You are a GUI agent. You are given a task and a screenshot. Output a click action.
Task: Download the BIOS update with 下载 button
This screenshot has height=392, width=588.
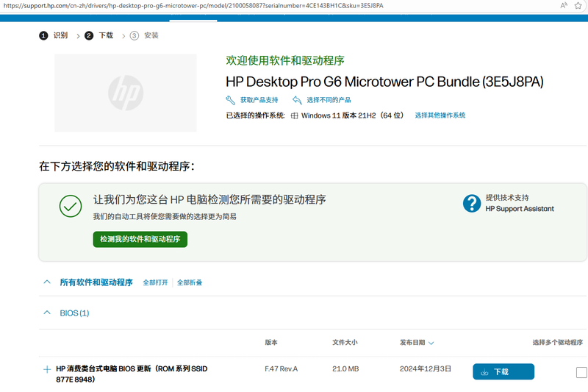pyautogui.click(x=503, y=372)
